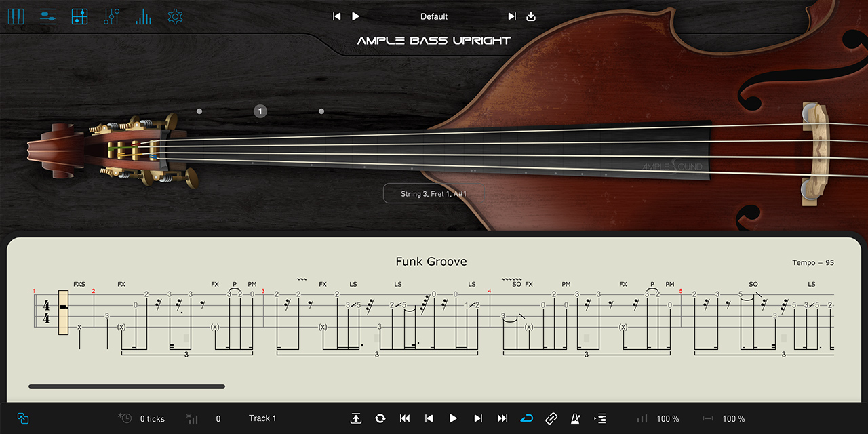Load tab file with upload icon
The image size is (868, 434).
coord(355,418)
